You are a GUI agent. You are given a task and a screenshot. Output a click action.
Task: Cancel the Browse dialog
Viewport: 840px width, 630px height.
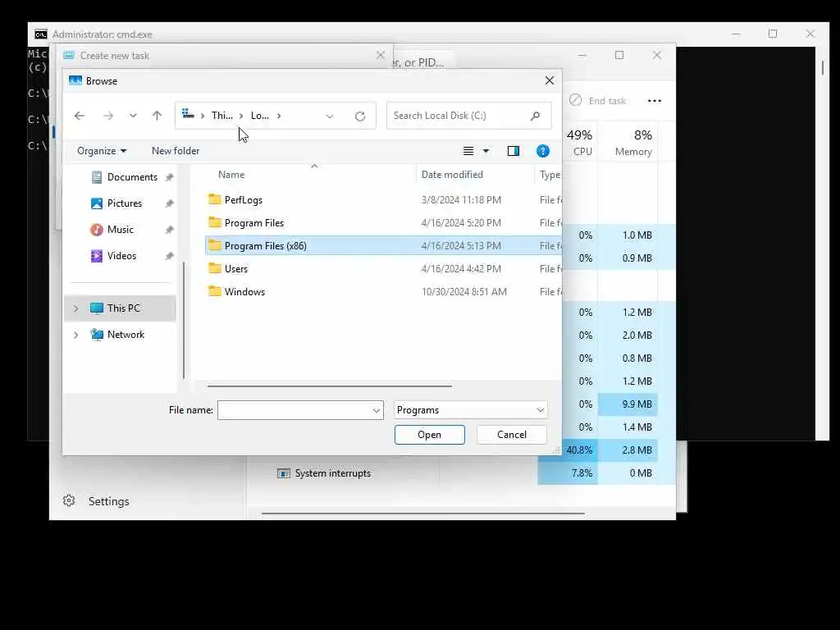(512, 435)
